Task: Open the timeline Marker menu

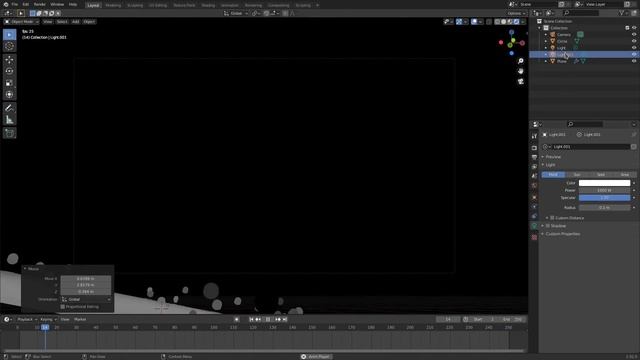Action: [80, 319]
